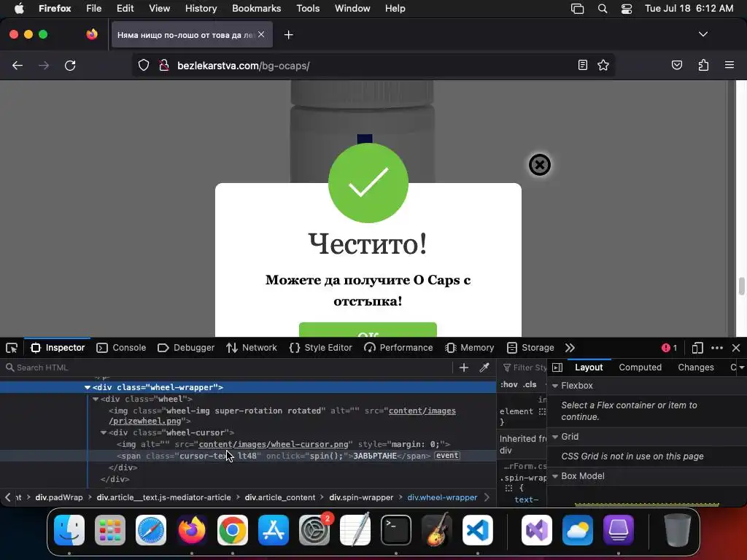Image resolution: width=747 pixels, height=560 pixels.
Task: Show more devtools tabs chevron
Action: click(x=570, y=348)
